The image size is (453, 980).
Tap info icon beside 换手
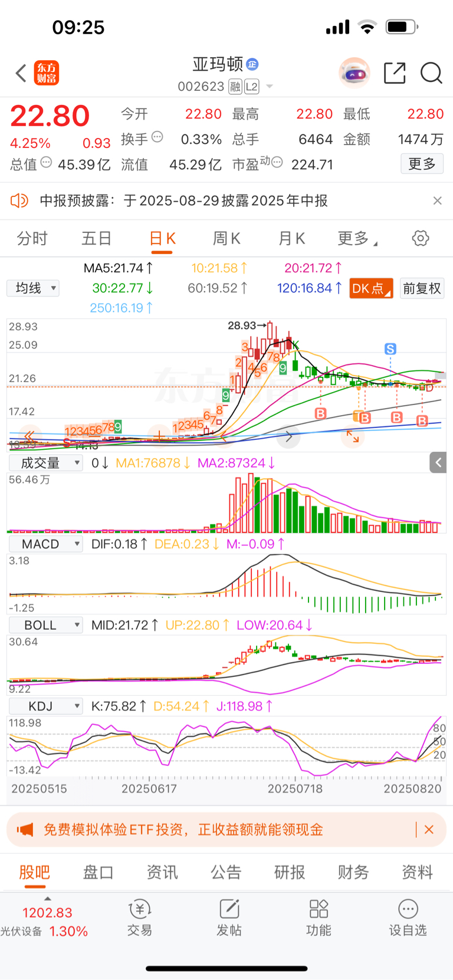(157, 137)
